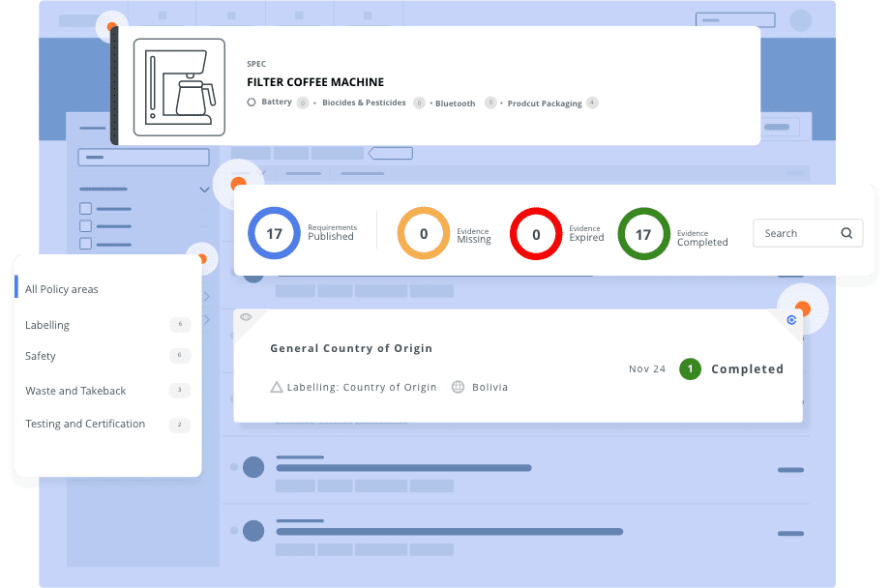890x588 pixels.
Task: Click the Biocides & Pesticides count badge
Action: 419,103
